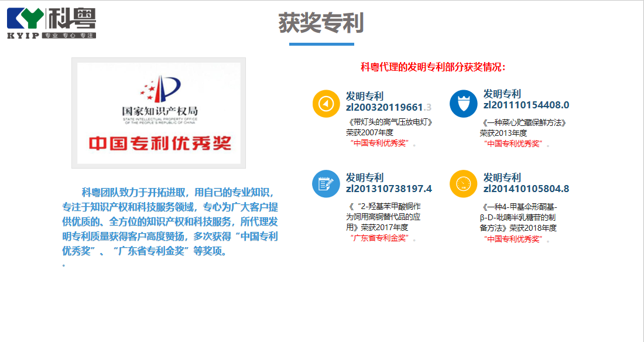Select patent number zl201410105804.8
Image resolution: width=644 pixels, height=342 pixels.
(526, 189)
